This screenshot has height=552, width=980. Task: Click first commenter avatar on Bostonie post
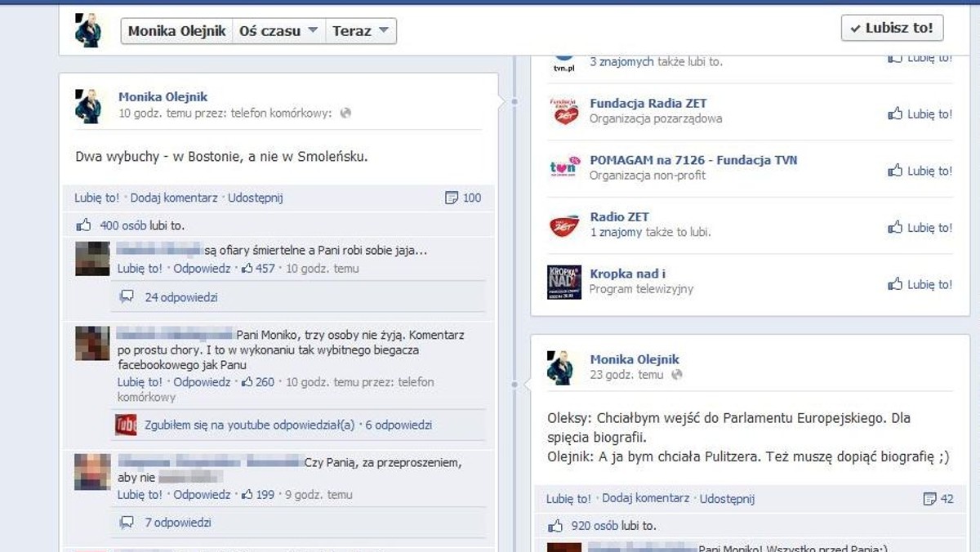tap(92, 258)
